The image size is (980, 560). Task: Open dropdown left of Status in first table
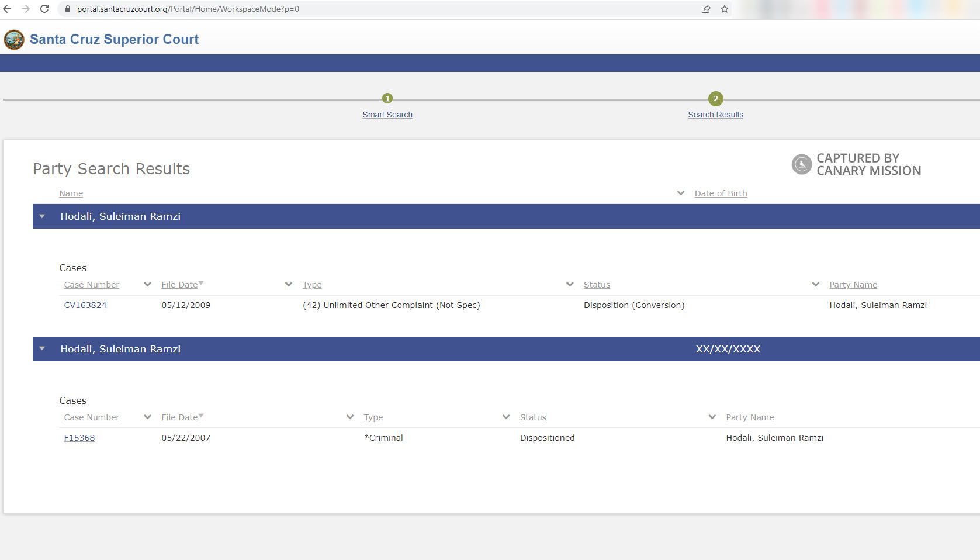(x=570, y=285)
